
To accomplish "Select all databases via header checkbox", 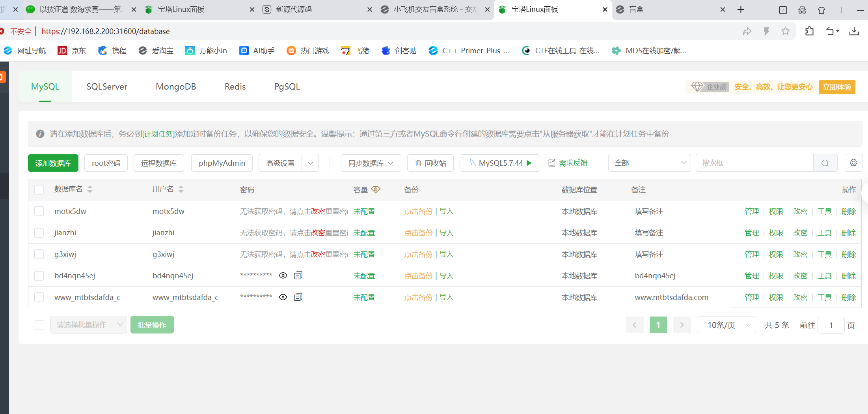I will [39, 189].
